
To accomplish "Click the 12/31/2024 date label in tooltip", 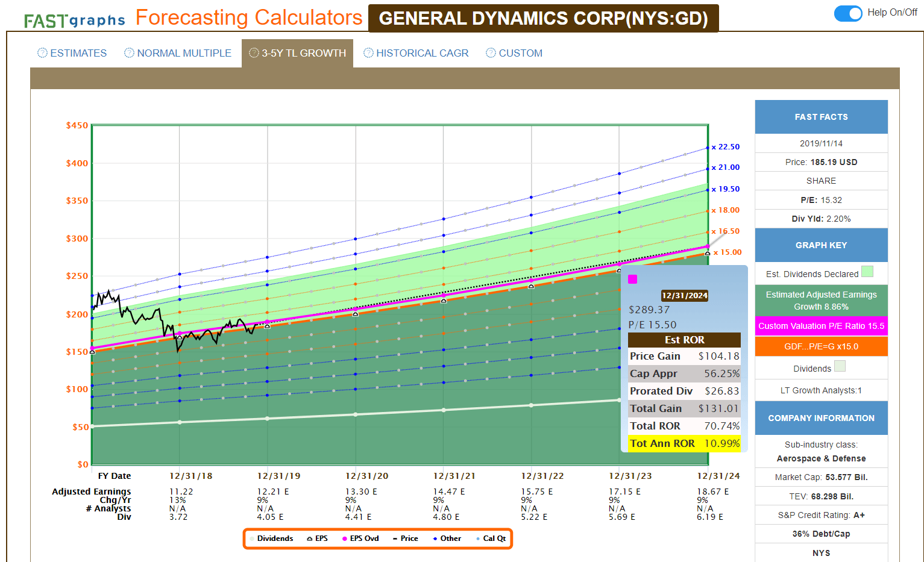I will (684, 296).
